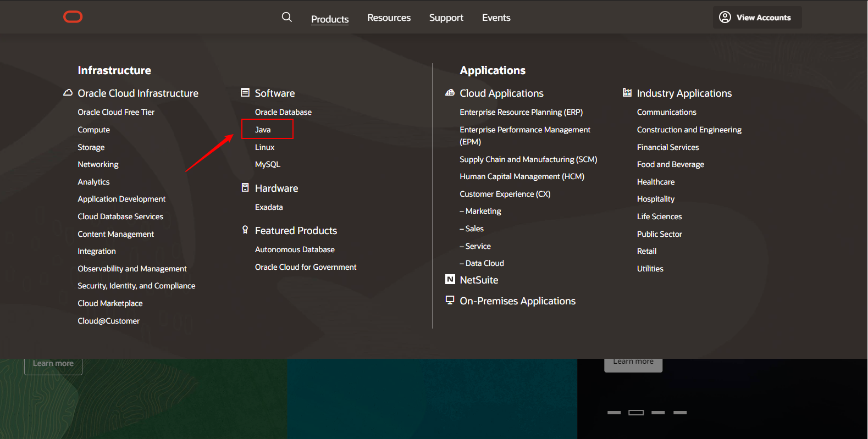Click the Industry Applications icon
Screen dimensions: 868x439
coord(627,93)
